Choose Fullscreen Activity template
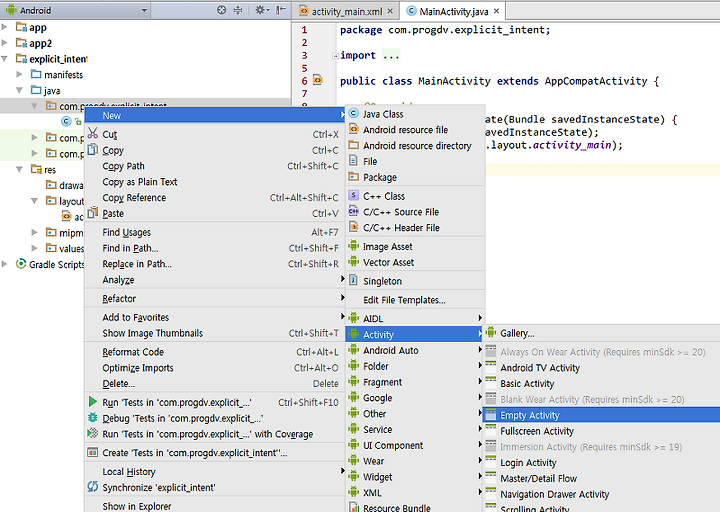 (602, 431)
